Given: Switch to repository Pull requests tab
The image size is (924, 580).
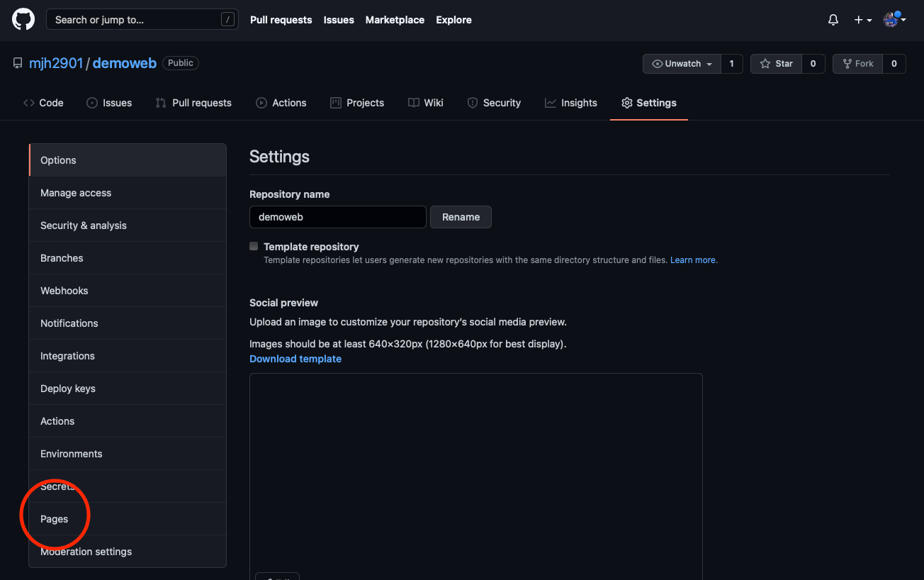Looking at the screenshot, I should pyautogui.click(x=193, y=103).
